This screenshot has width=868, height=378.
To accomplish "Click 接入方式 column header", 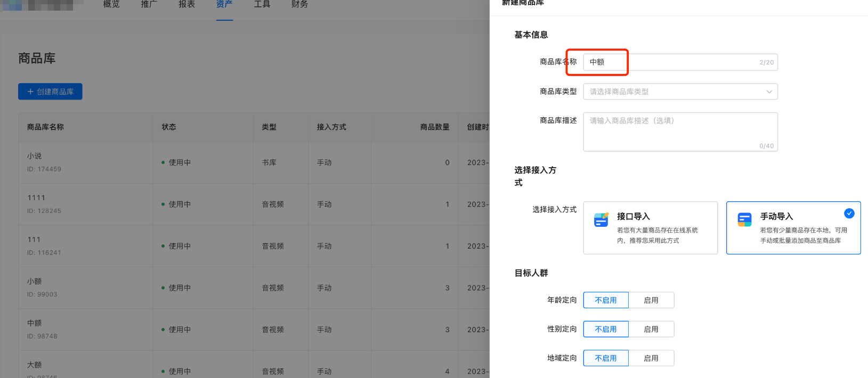I will click(x=331, y=127).
